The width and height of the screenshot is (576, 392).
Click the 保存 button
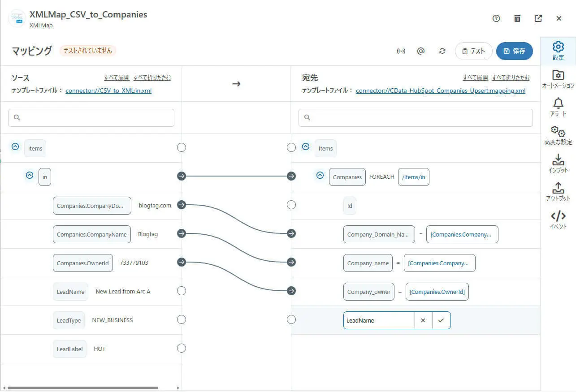[x=514, y=51]
